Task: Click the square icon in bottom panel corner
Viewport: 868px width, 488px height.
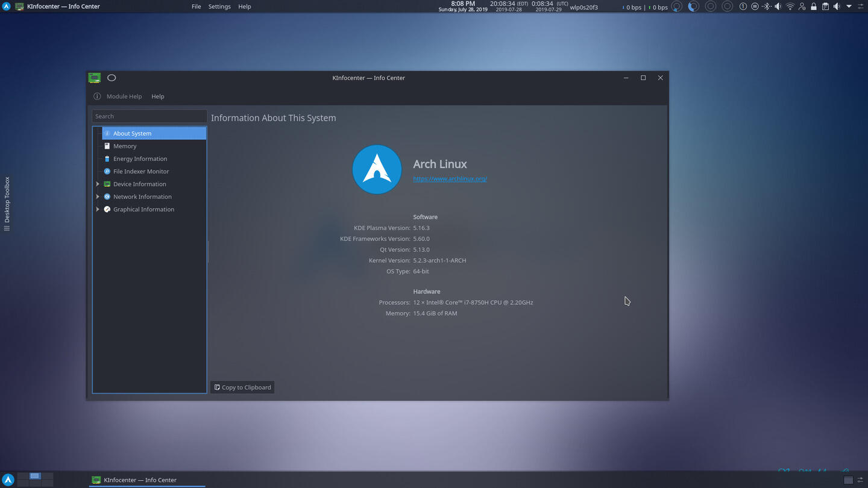Action: (848, 480)
